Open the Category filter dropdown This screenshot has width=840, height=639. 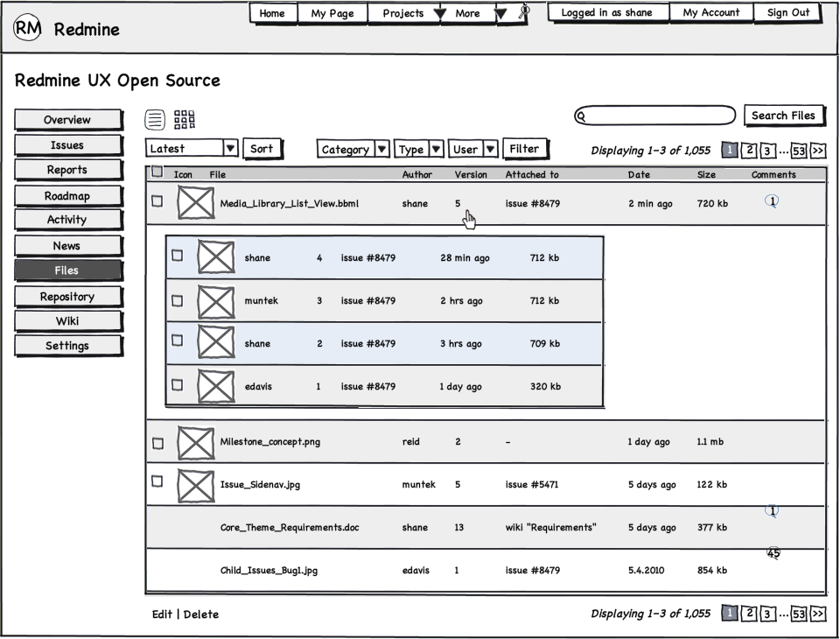[353, 149]
